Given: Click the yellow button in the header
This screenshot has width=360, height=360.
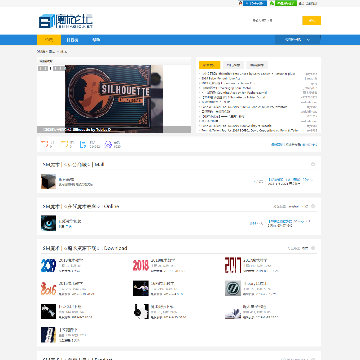Looking at the screenshot, I should pos(311,20).
